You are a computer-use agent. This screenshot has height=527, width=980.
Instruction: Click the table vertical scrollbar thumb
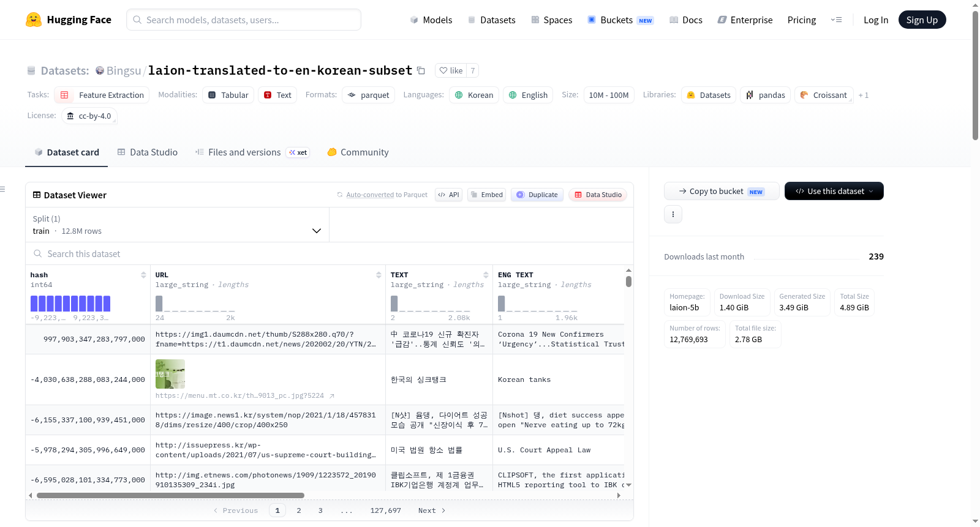pyautogui.click(x=628, y=282)
